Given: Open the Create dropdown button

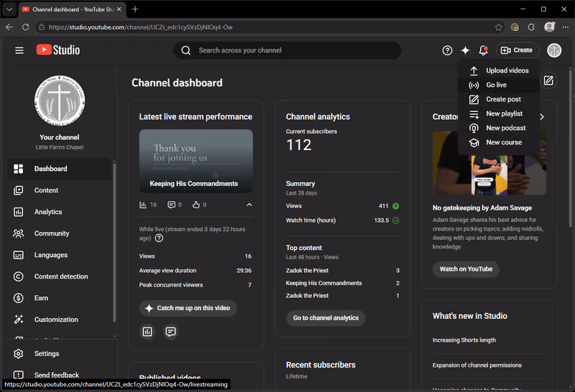Looking at the screenshot, I should tap(517, 50).
